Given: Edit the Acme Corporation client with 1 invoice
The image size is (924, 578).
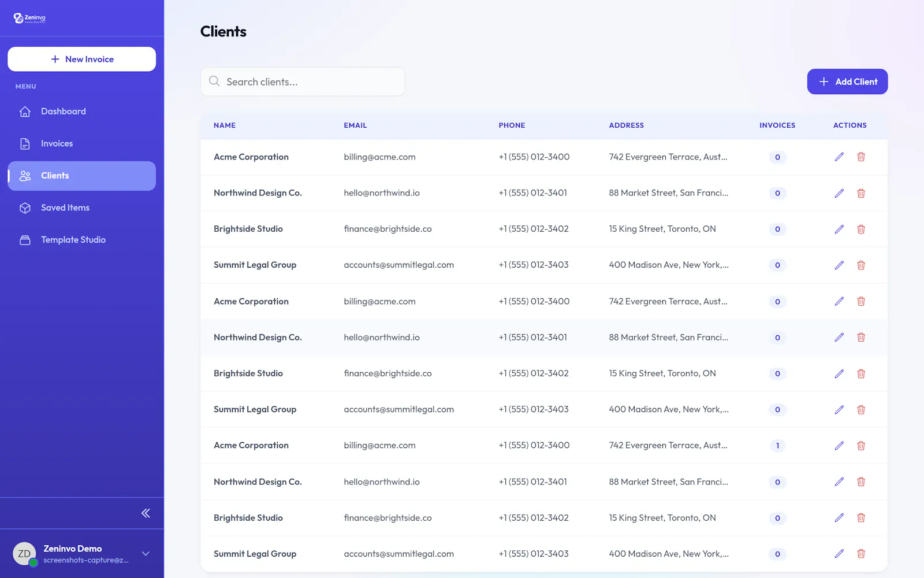Looking at the screenshot, I should [839, 446].
